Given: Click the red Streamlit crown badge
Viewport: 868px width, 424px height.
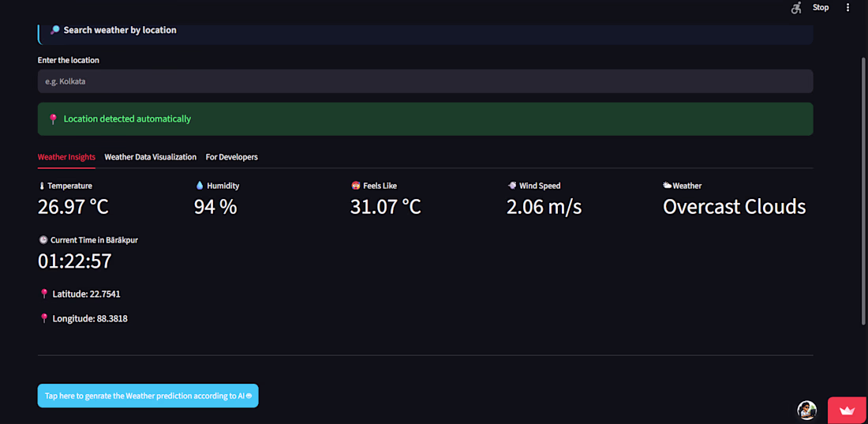Looking at the screenshot, I should click(x=847, y=411).
